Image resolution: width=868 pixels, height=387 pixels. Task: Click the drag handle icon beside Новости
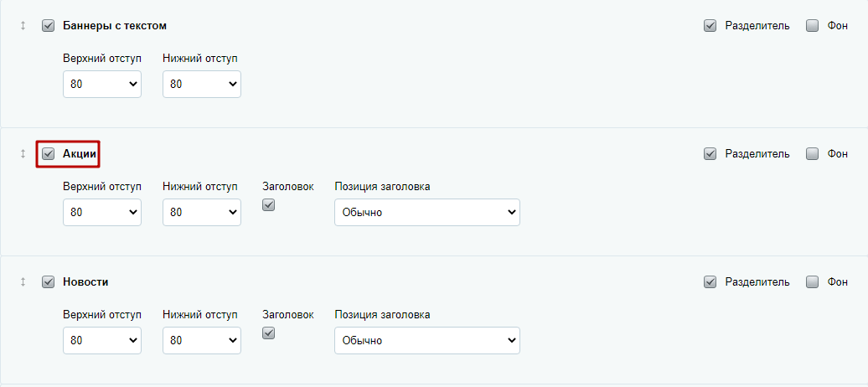pyautogui.click(x=23, y=282)
